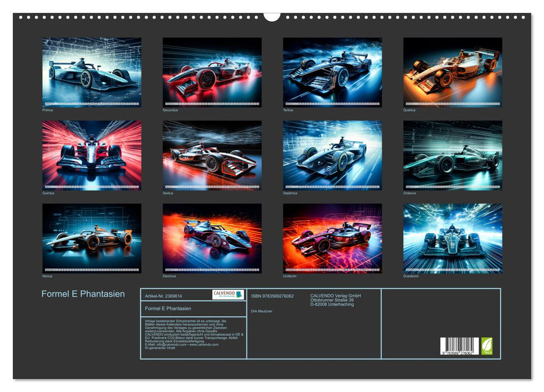Click the ISBN barcode
The height and width of the screenshot is (392, 544).
[x=459, y=346]
